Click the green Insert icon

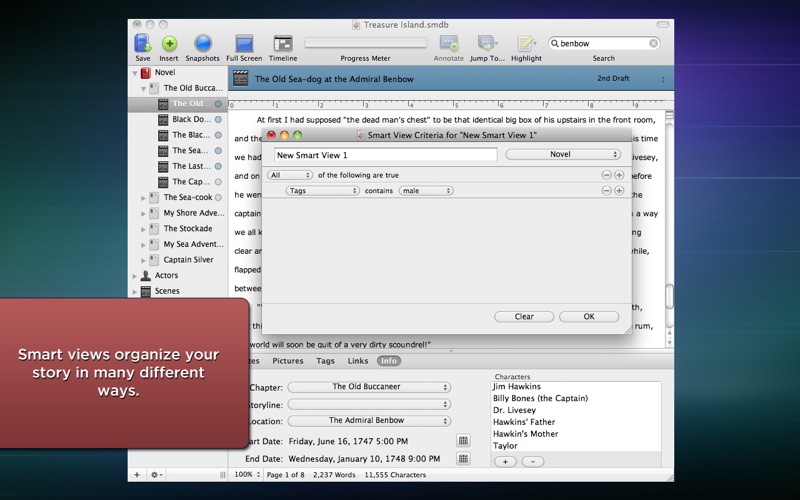click(x=169, y=44)
